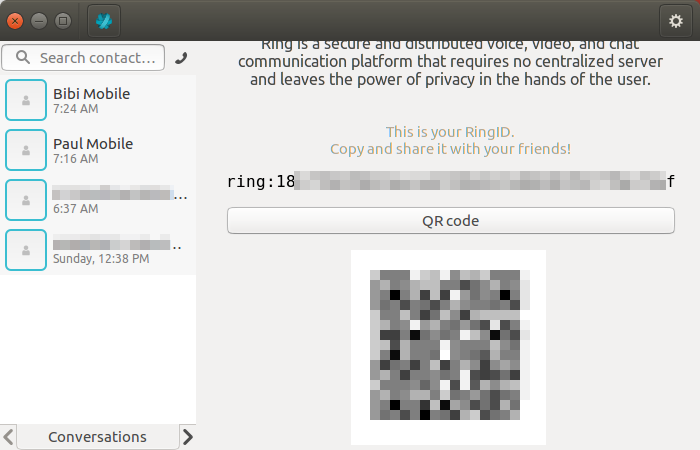Go to previous tab with left chevron
The image size is (700, 450).
[x=8, y=437]
